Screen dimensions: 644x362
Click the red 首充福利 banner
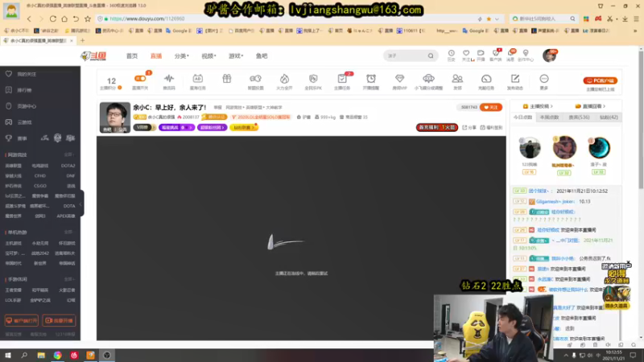[x=437, y=128]
